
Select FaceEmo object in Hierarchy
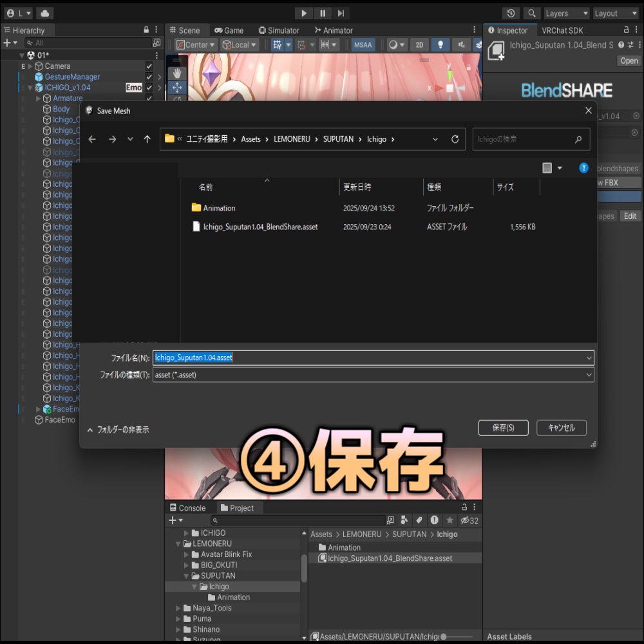[59, 420]
